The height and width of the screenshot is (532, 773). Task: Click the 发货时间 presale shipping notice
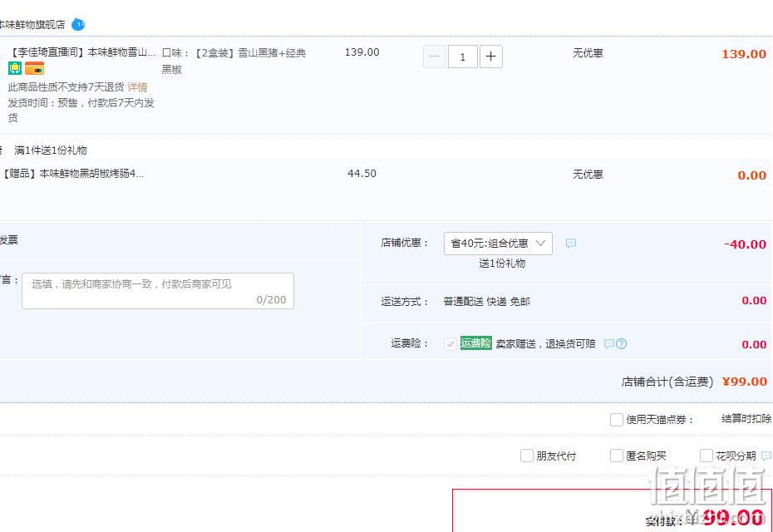81,110
